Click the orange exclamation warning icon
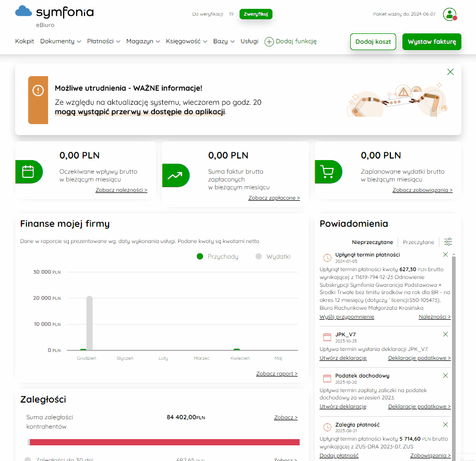The width and height of the screenshot is (476, 461). [38, 90]
